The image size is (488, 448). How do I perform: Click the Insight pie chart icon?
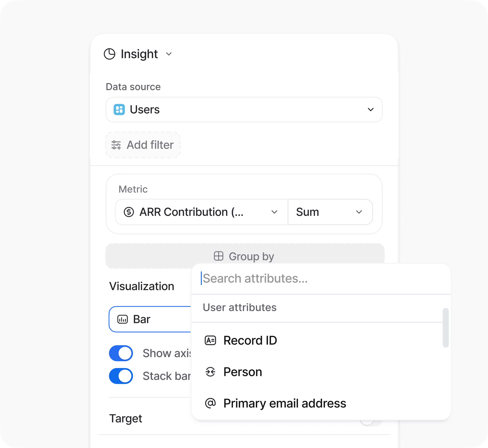[109, 54]
